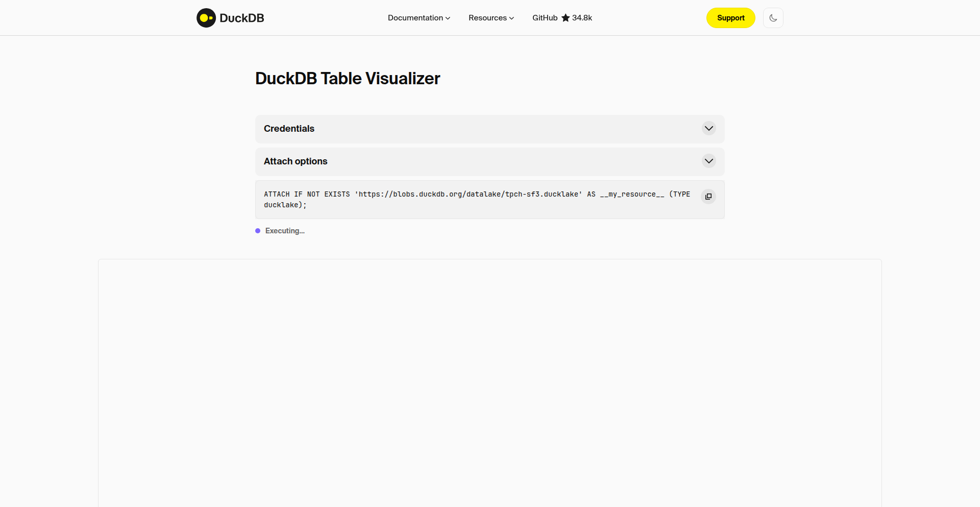
Task: Open the Resources menu
Action: click(x=491, y=17)
